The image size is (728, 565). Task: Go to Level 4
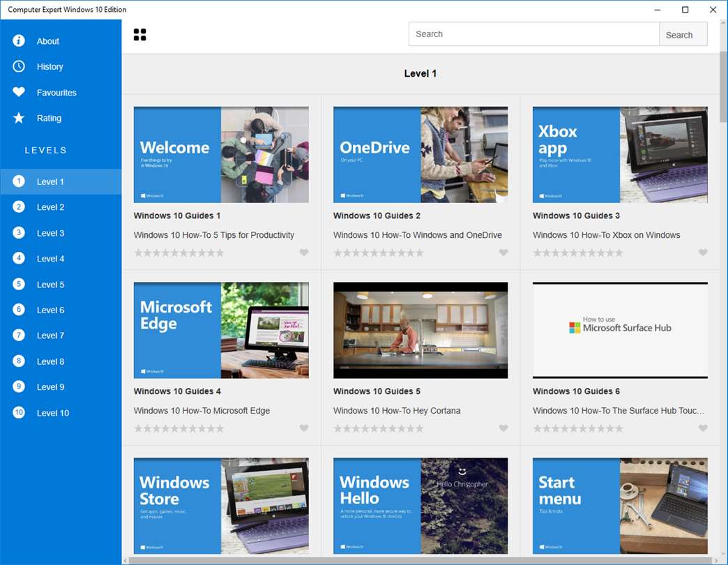tap(61, 259)
